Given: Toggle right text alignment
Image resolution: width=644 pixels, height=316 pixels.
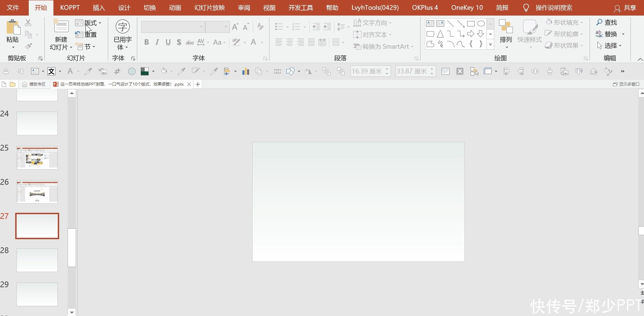Looking at the screenshot, I should [301, 42].
